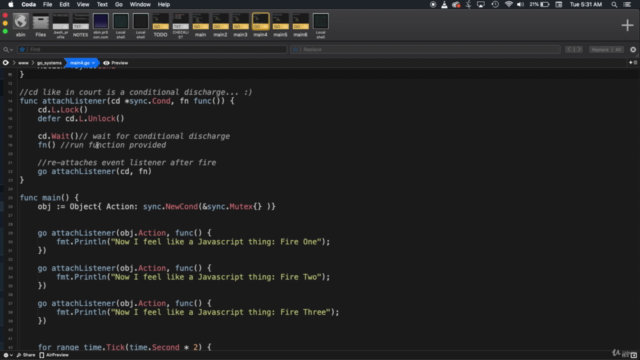Image resolution: width=640 pixels, height=360 pixels.
Task: Open Spotlight search in the menu bar
Action: tap(614, 4)
